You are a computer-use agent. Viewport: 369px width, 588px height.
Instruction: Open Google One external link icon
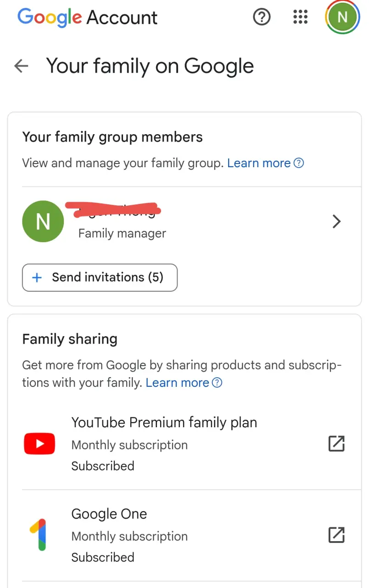336,535
